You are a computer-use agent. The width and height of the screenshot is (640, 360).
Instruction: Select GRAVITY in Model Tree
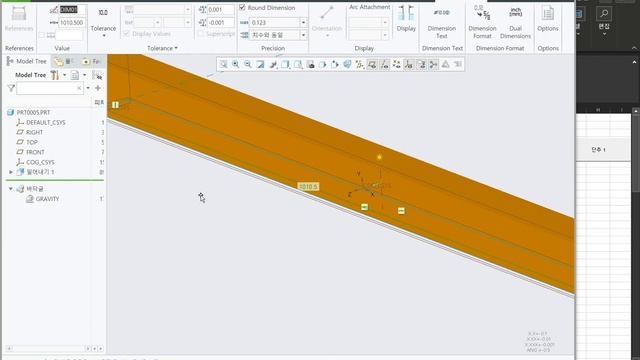pos(47,199)
